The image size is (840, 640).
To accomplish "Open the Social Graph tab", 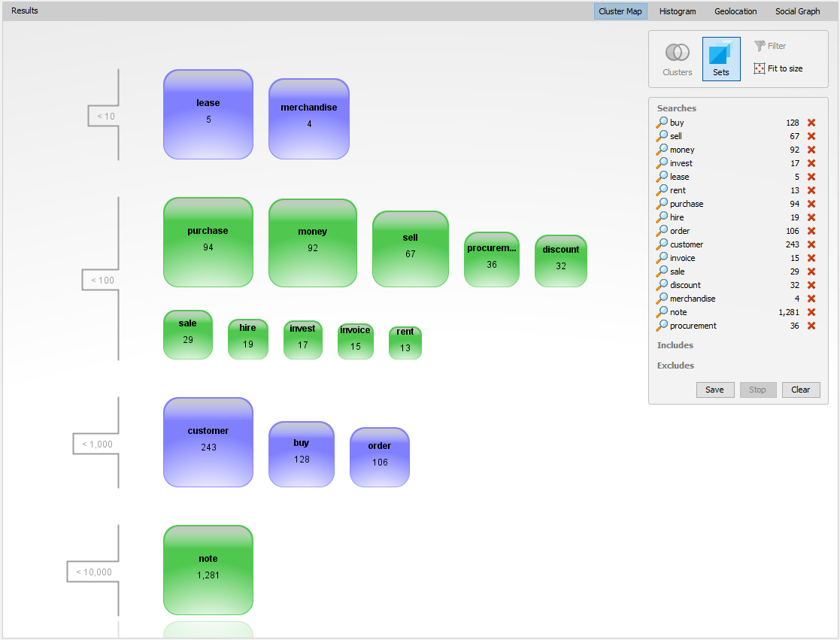I will click(797, 11).
